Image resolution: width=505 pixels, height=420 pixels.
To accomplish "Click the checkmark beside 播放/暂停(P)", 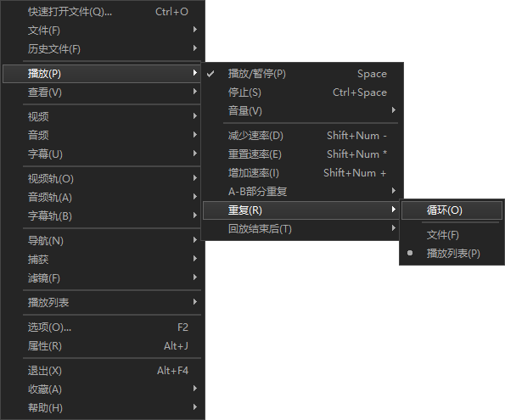I will coord(210,74).
